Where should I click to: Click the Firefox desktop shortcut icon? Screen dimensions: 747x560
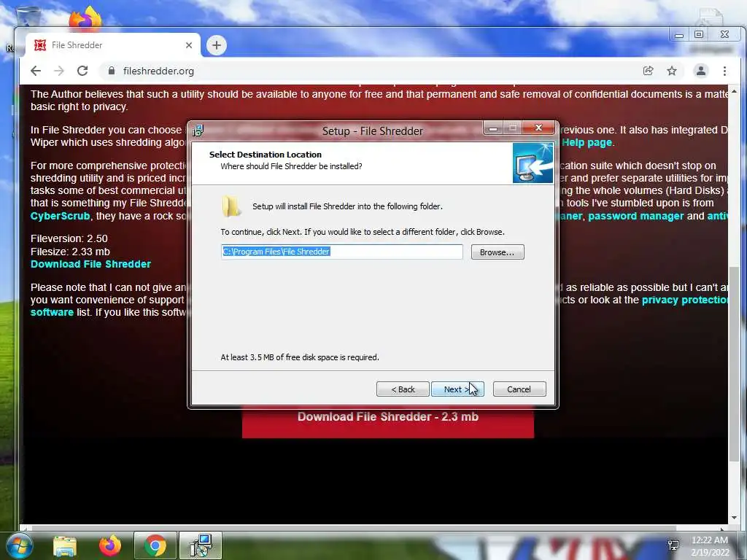(85, 18)
